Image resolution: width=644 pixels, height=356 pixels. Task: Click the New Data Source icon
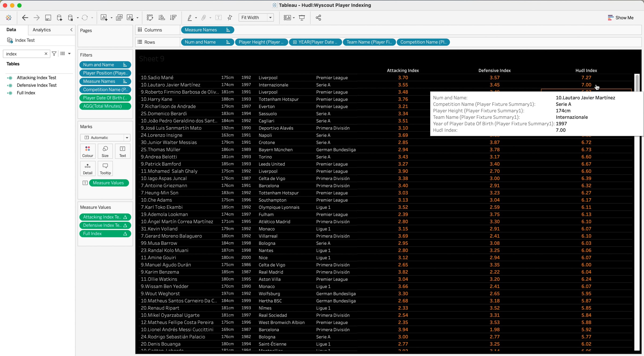point(59,18)
